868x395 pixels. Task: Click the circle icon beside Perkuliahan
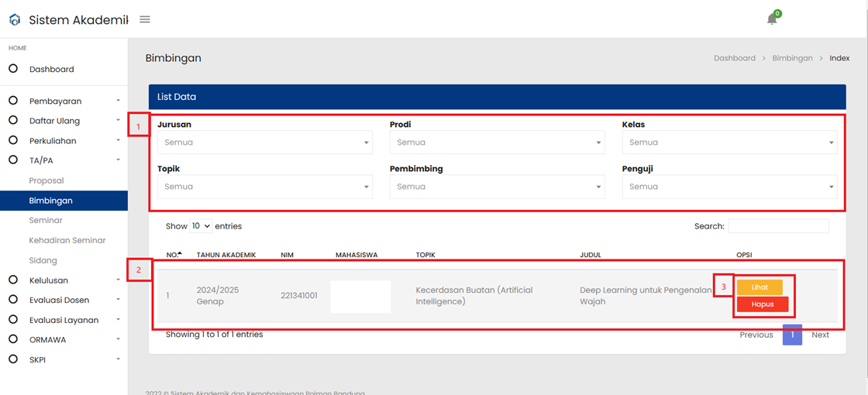click(x=13, y=140)
